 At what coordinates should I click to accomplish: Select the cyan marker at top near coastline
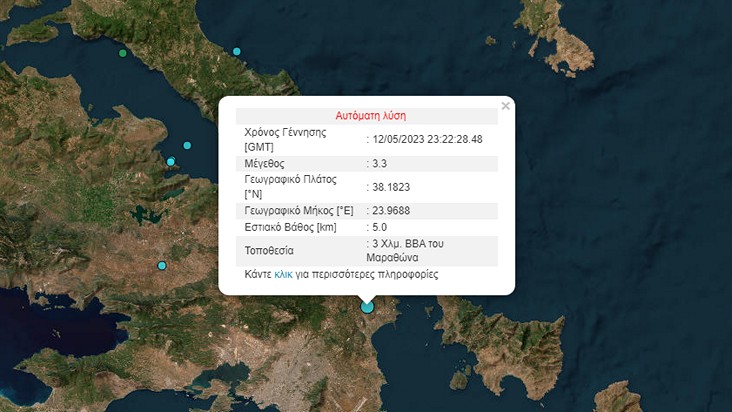(237, 51)
